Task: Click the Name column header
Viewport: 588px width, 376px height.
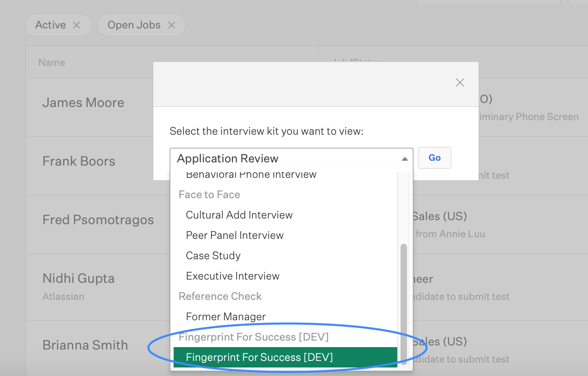Action: point(52,63)
